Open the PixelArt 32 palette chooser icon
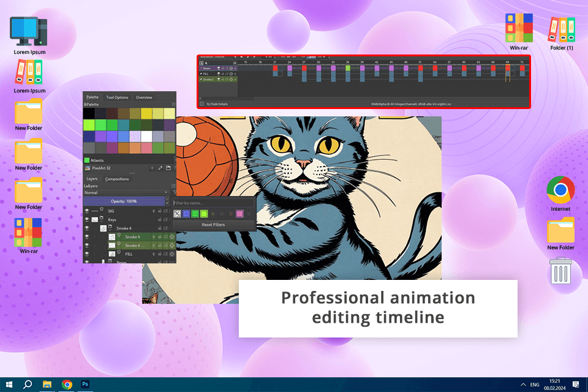This screenshot has width=588, height=392. [x=87, y=168]
